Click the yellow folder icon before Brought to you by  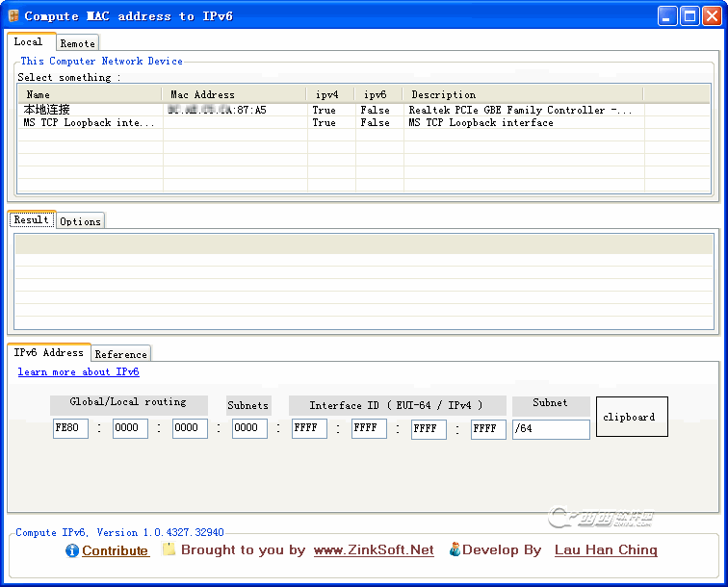click(169, 549)
